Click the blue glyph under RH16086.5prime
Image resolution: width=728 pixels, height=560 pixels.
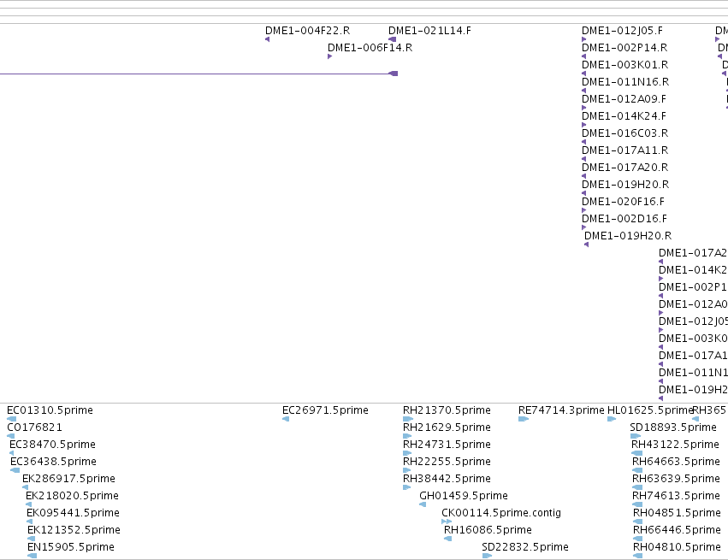tap(447, 539)
